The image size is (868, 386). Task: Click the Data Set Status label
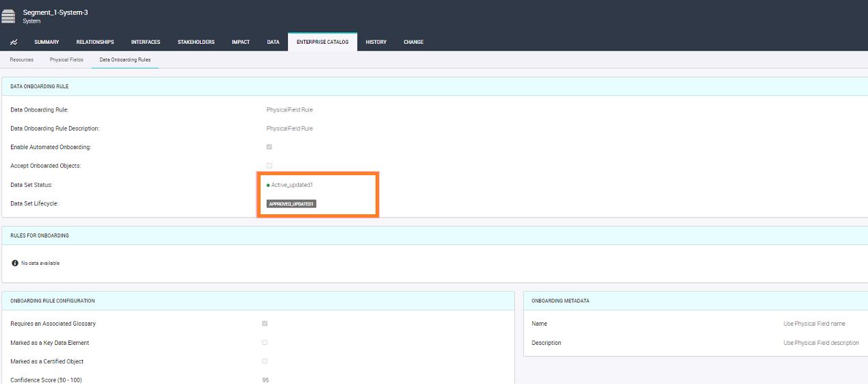(31, 185)
